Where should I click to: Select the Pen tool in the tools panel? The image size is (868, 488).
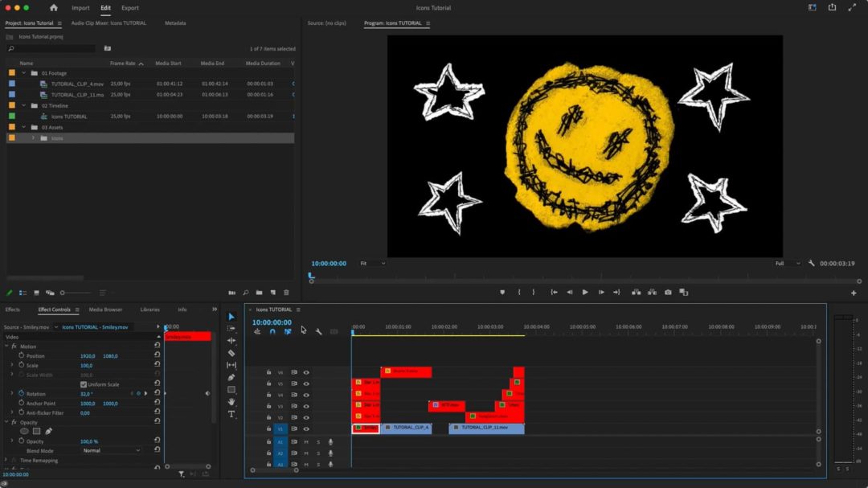231,377
